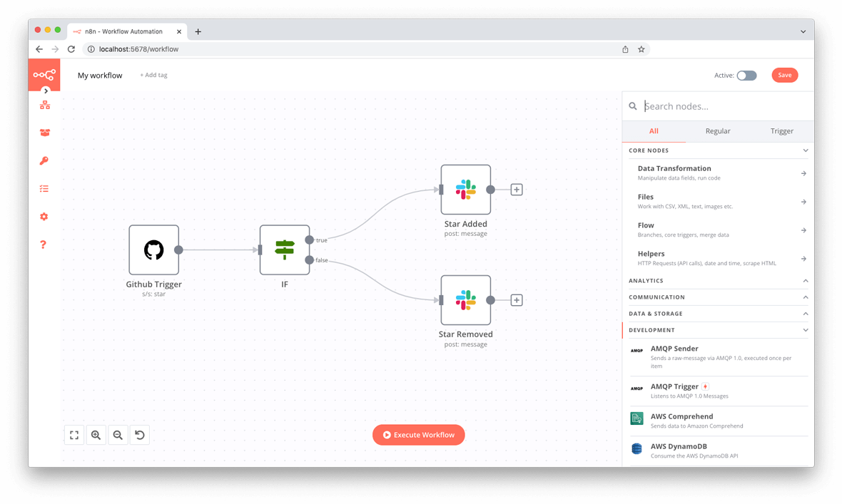Click the Help question mark icon
This screenshot has height=504, width=842.
44,245
